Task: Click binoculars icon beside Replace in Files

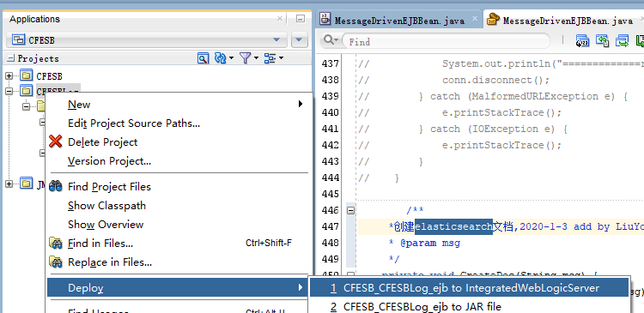Action: (x=56, y=262)
